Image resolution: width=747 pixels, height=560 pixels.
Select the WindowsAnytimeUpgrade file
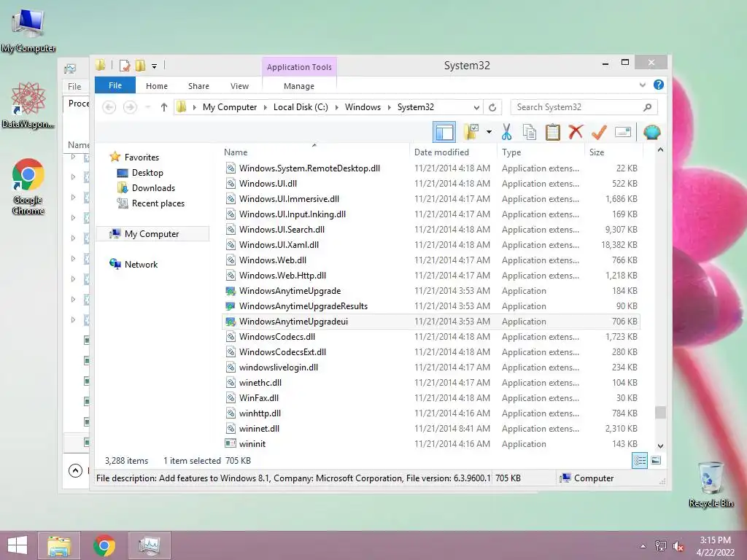click(x=431, y=290)
